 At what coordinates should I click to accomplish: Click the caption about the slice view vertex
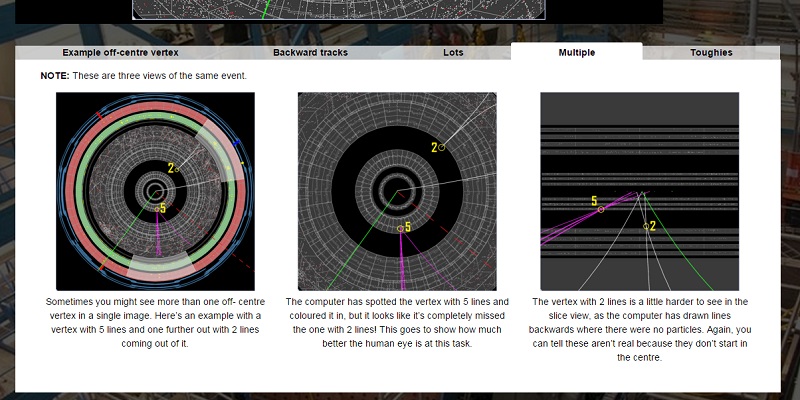(639, 329)
